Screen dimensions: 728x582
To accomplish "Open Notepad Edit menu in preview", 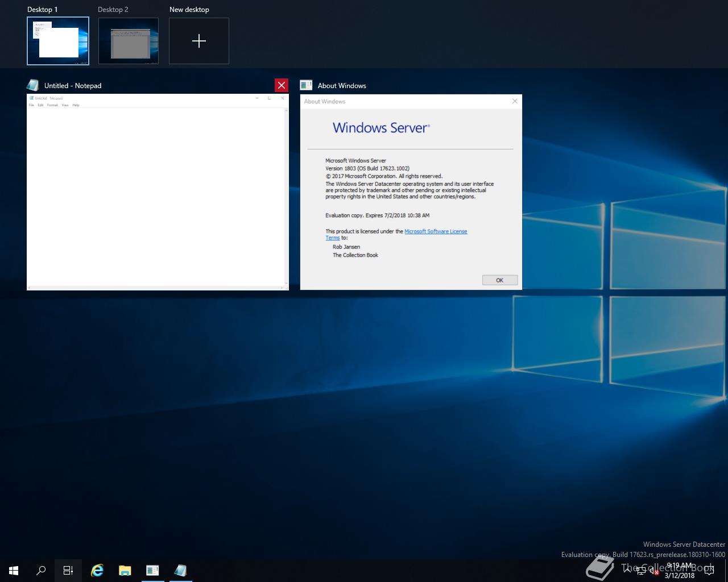I will 40,105.
